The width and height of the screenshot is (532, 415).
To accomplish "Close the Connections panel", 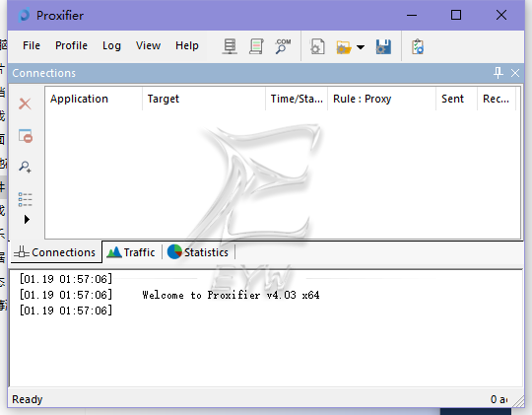I will (515, 73).
